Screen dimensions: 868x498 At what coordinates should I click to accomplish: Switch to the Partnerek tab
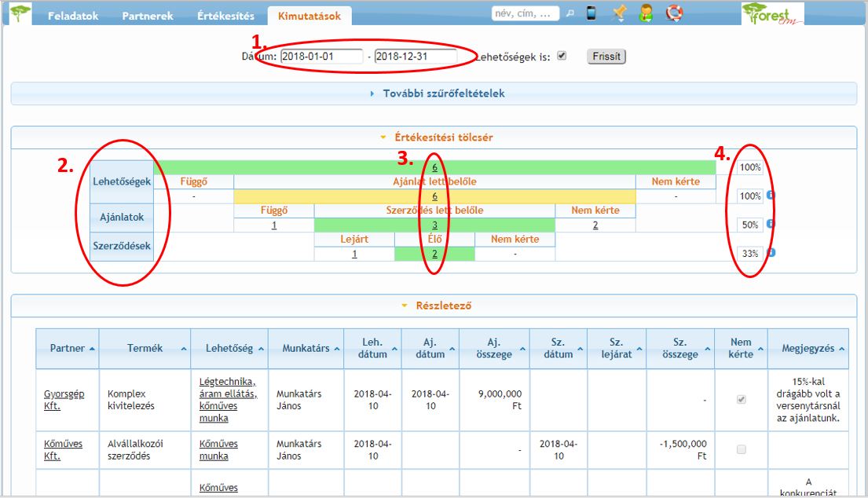[148, 16]
